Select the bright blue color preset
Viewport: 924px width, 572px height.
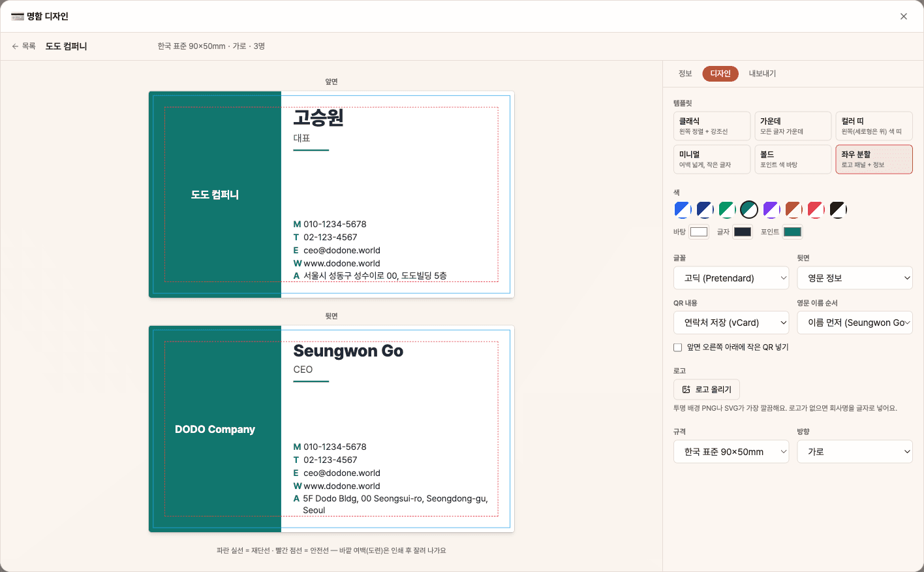tap(683, 210)
